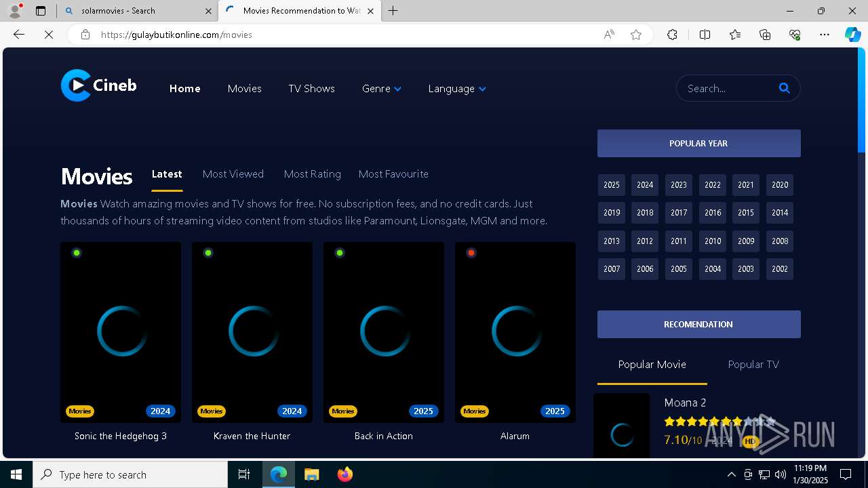Screen dimensions: 868x488
Task: Open Alarum title link
Action: 515,436
